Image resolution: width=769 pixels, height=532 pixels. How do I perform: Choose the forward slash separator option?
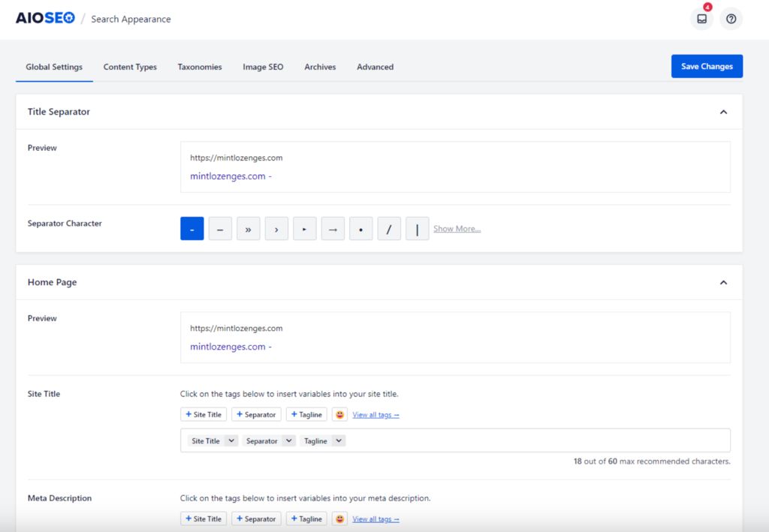(389, 230)
